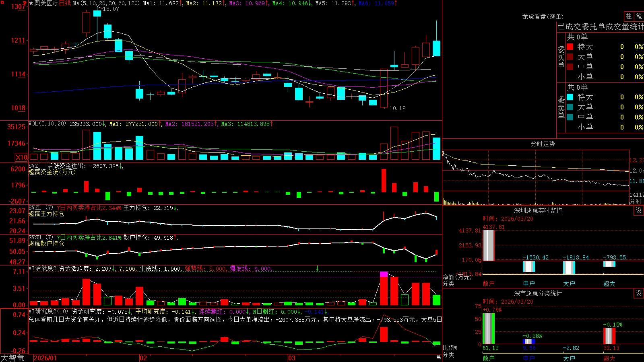The height and width of the screenshot is (362, 644).
Task: Click the star icon before 奥美医疗
Action: point(31,3)
